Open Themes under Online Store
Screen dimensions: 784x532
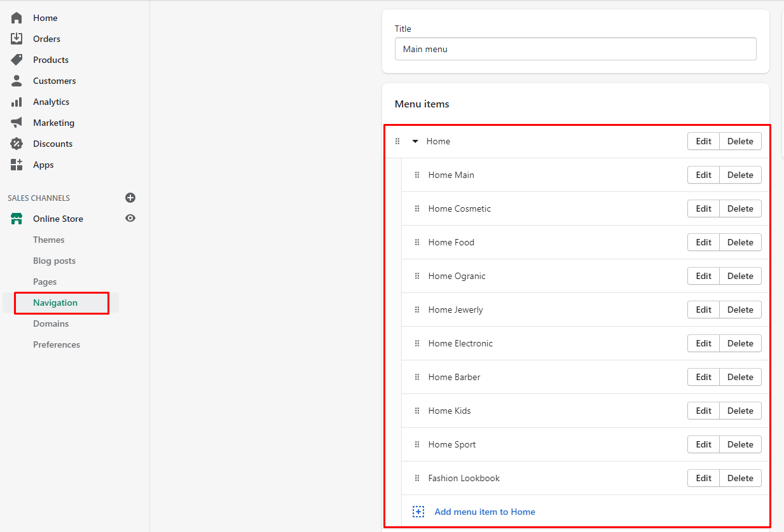49,240
